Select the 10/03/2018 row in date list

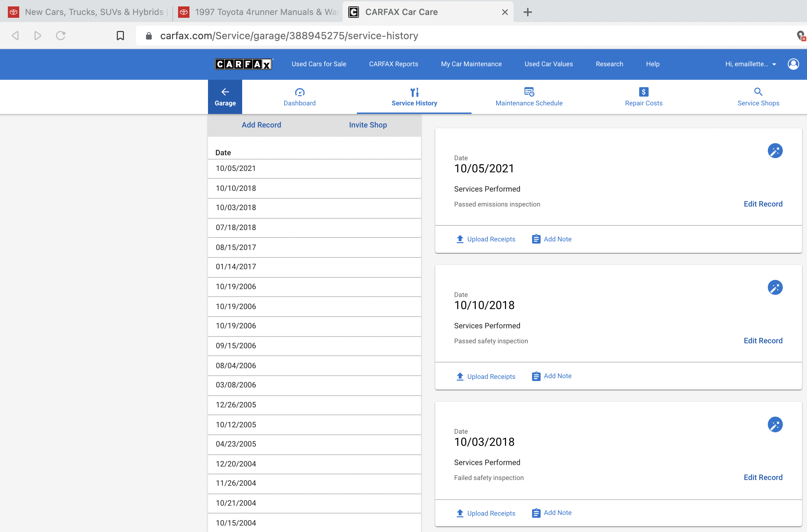pos(314,208)
